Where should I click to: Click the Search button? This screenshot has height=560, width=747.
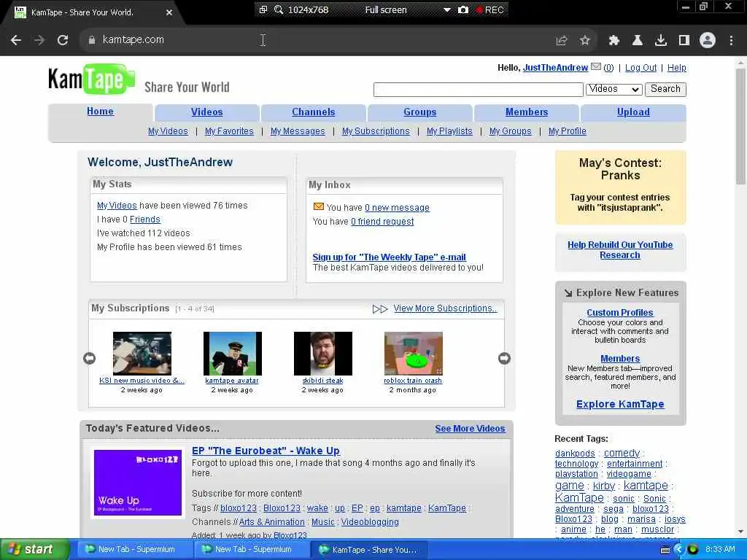(665, 89)
